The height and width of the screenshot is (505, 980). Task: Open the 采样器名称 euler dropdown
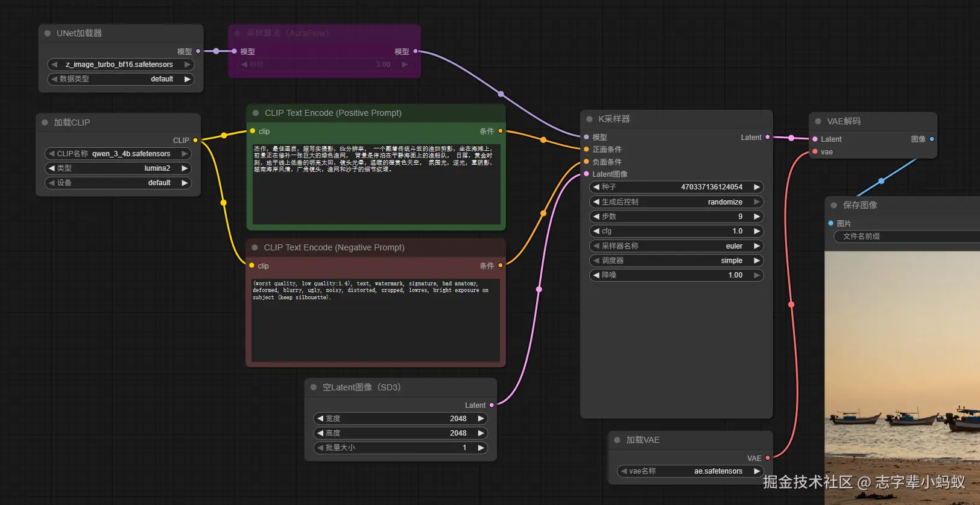pos(675,246)
